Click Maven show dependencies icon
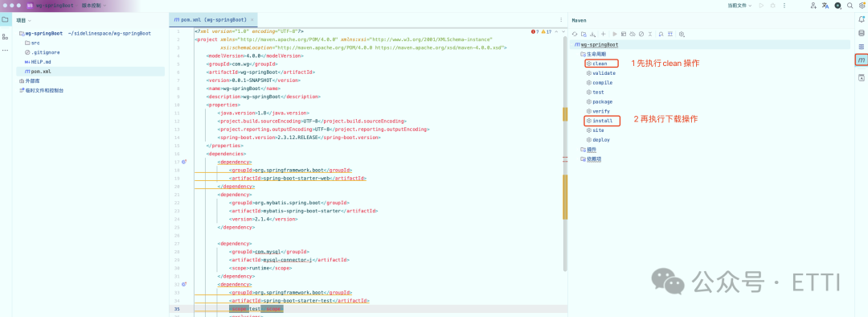 661,34
